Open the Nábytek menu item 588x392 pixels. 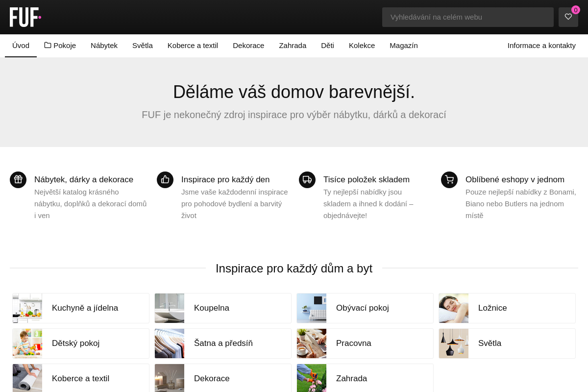pyautogui.click(x=104, y=46)
